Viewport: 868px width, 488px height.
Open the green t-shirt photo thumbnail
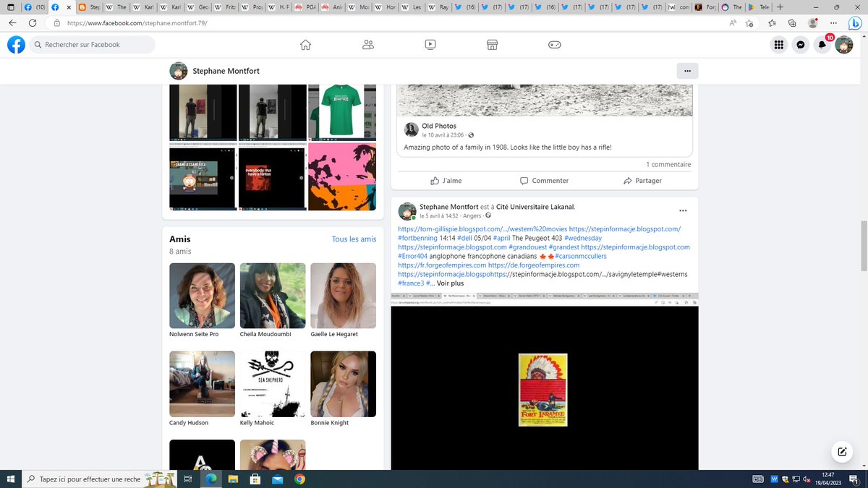click(343, 113)
